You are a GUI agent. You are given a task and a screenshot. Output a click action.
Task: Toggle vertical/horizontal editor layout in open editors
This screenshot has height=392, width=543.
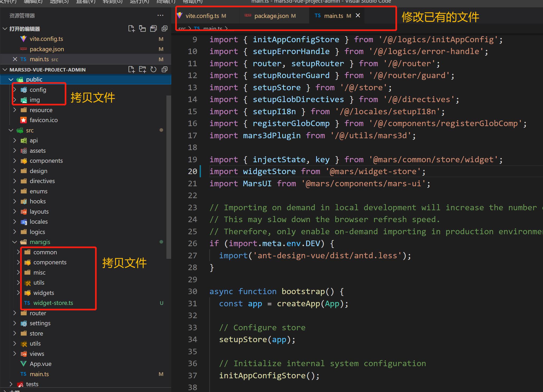coord(142,29)
